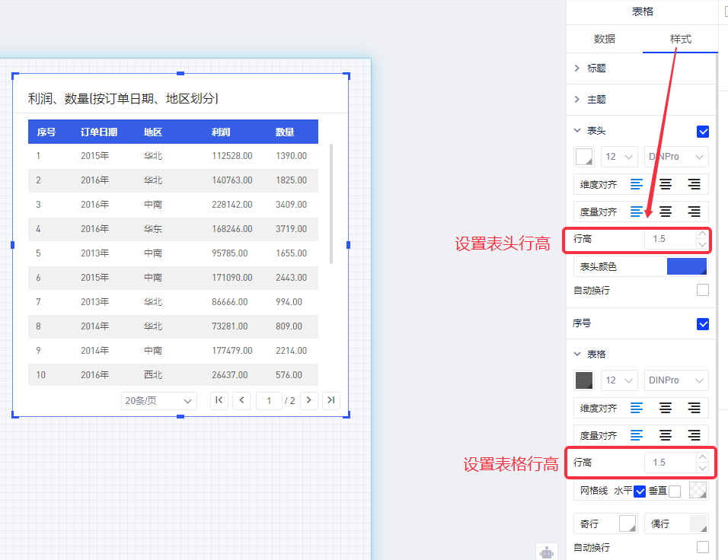Go to next page of table

pyautogui.click(x=308, y=400)
